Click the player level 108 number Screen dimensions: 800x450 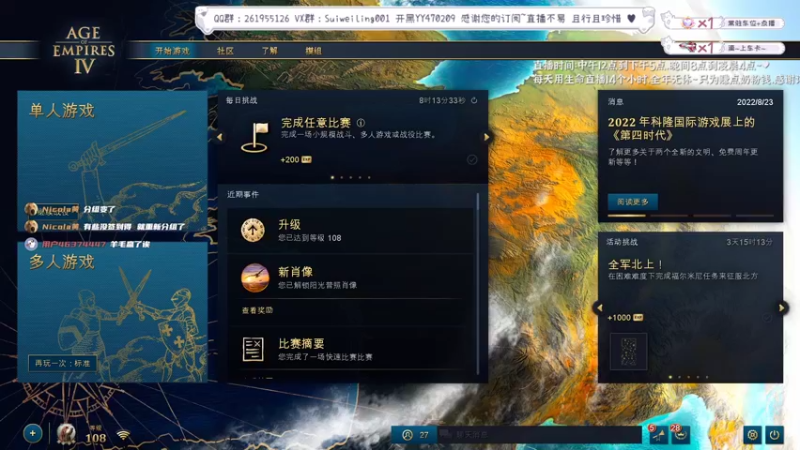[95, 438]
